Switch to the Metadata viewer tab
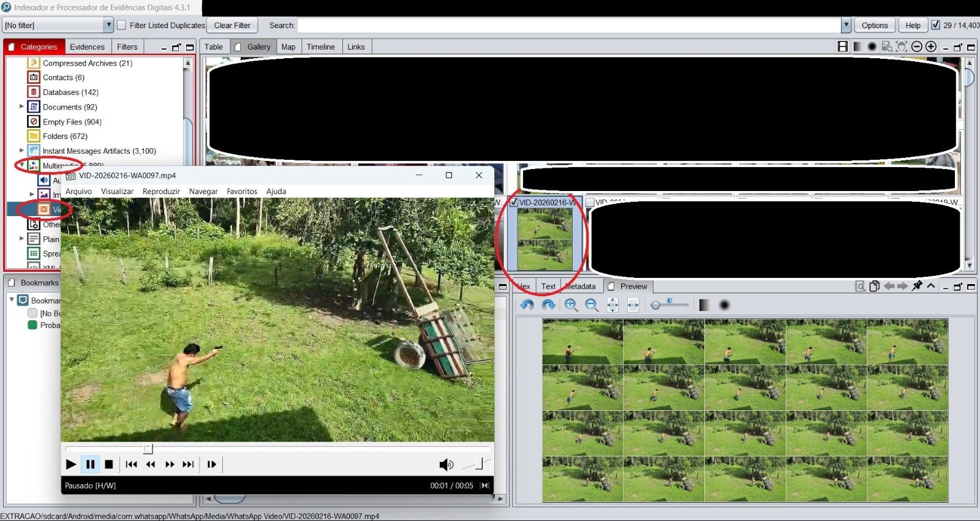Screen dimensions: 980x521 tap(580, 286)
